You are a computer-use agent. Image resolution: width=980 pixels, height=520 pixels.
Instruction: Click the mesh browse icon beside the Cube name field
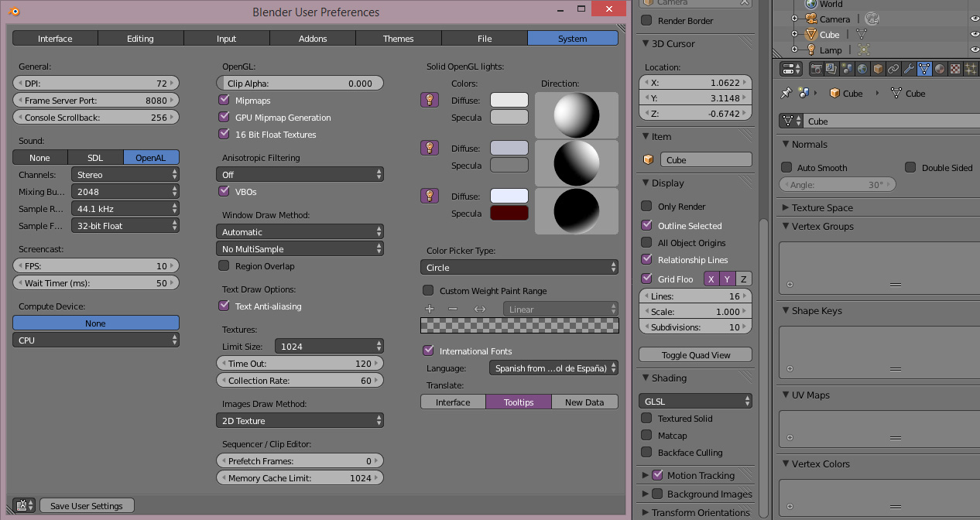[791, 121]
